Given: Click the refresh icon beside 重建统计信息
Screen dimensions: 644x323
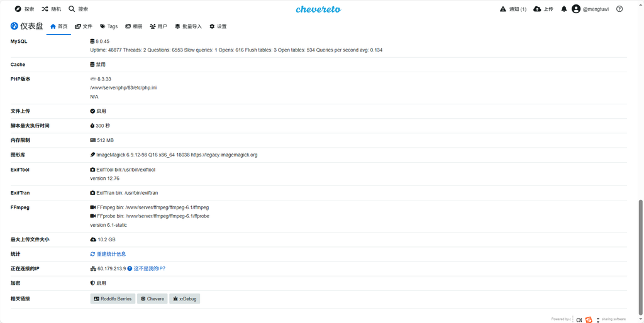Looking at the screenshot, I should click(x=92, y=254).
